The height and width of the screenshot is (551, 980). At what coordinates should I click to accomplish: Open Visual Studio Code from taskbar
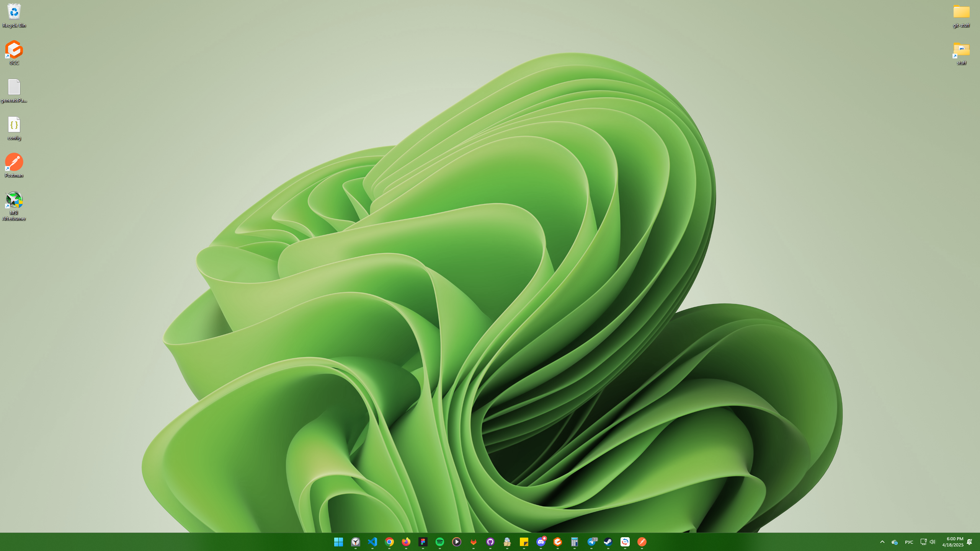(372, 542)
